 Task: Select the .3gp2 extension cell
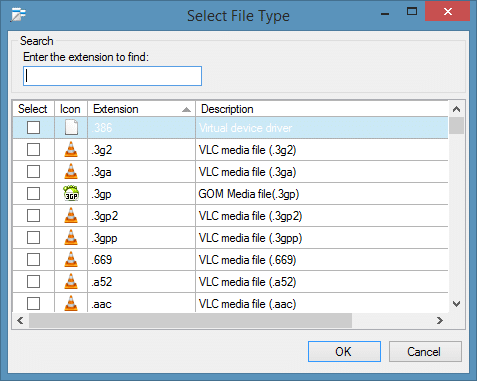tap(141, 216)
